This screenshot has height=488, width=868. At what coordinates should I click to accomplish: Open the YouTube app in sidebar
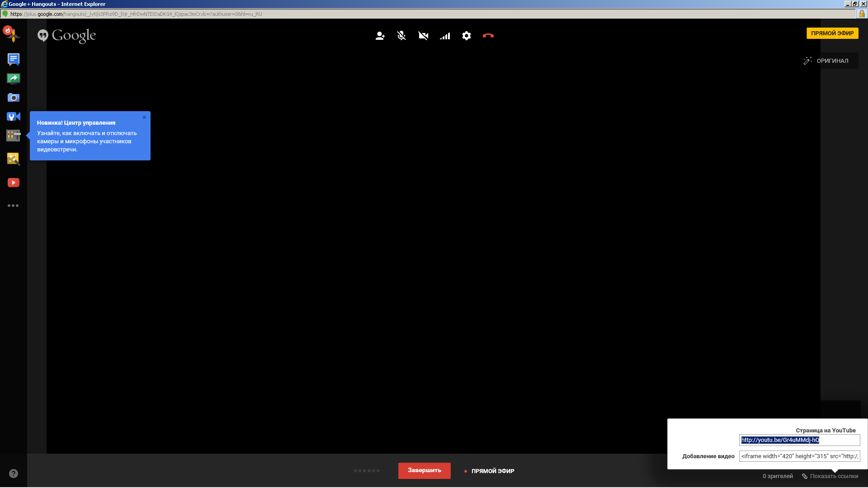pos(14,183)
